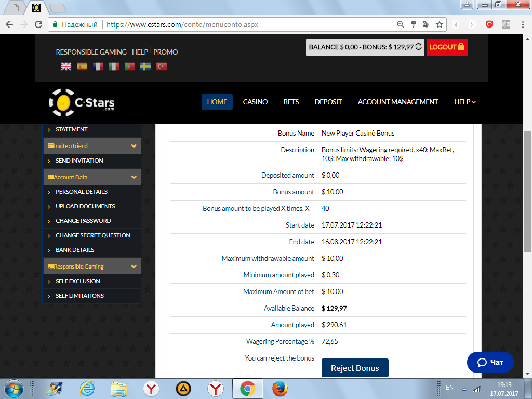Open the CASINO menu item
This screenshot has height=399, width=532.
click(x=255, y=102)
